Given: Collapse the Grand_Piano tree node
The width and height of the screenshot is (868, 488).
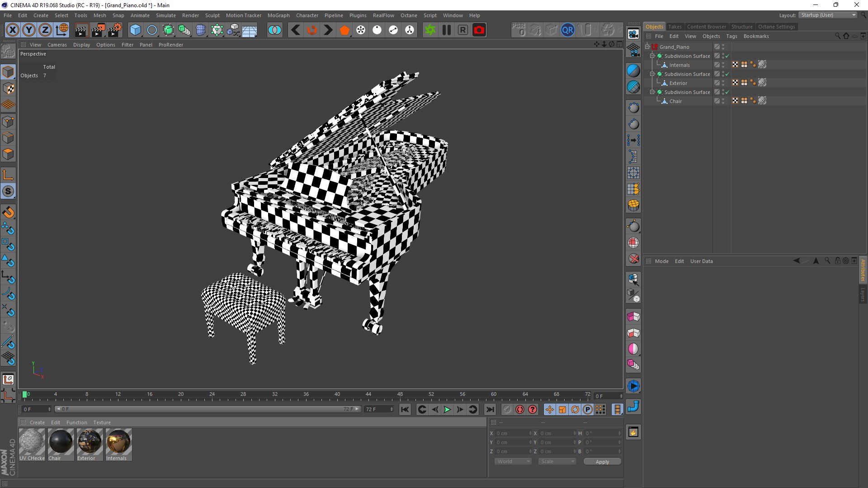Looking at the screenshot, I should [647, 47].
